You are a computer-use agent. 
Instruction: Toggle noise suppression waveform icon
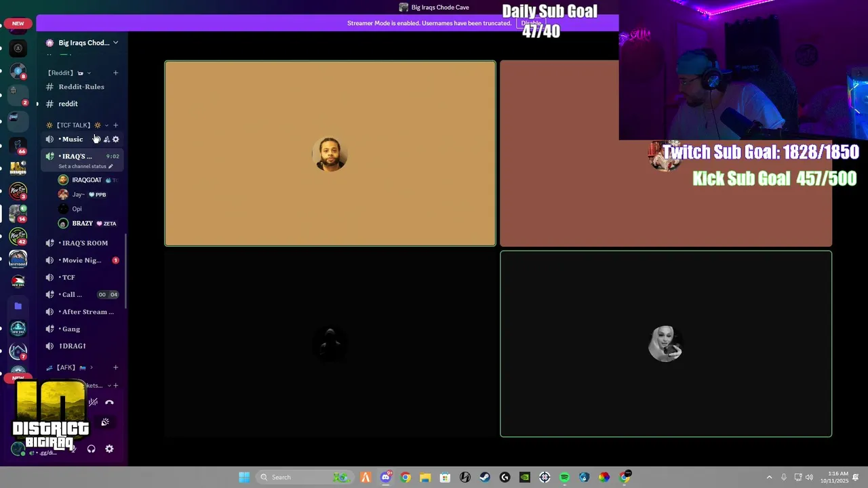(93, 402)
